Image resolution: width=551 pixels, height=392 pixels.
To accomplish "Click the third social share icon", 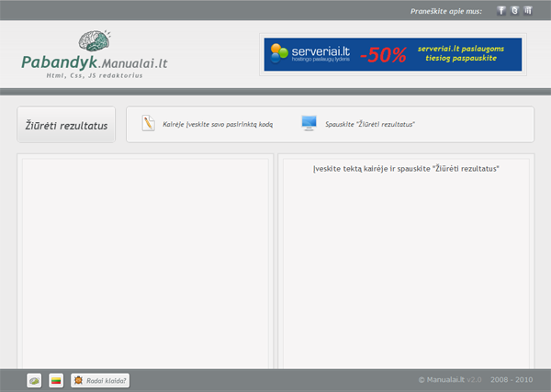I will tap(528, 11).
